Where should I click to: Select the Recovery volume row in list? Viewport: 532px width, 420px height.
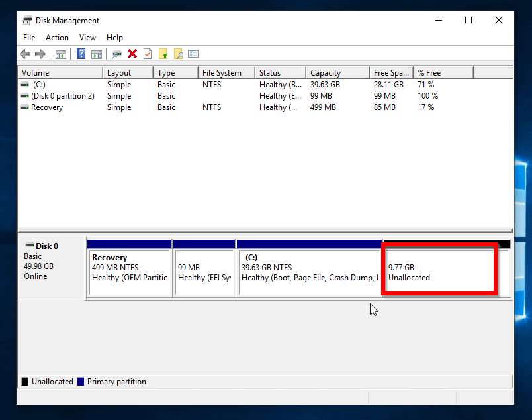point(47,107)
